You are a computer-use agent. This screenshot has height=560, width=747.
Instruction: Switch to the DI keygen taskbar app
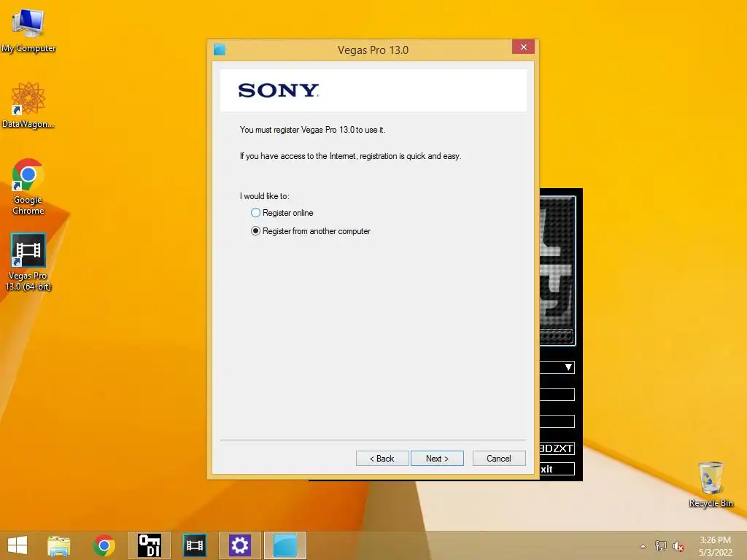[x=149, y=545]
